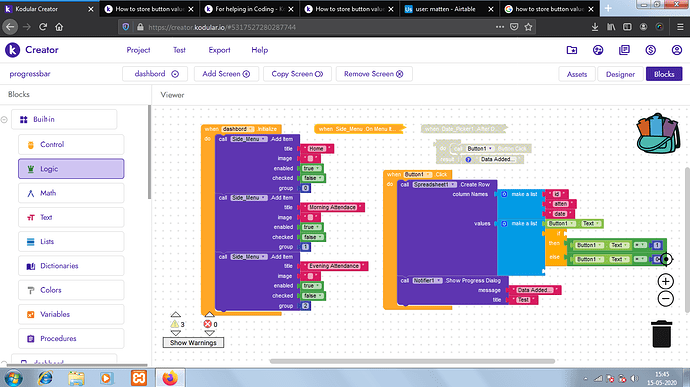The width and height of the screenshot is (690, 387).
Task: Select the Variables block category
Action: click(x=71, y=314)
